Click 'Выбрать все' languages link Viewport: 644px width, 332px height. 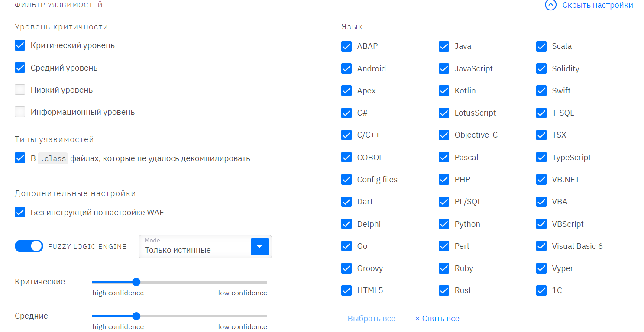point(371,319)
